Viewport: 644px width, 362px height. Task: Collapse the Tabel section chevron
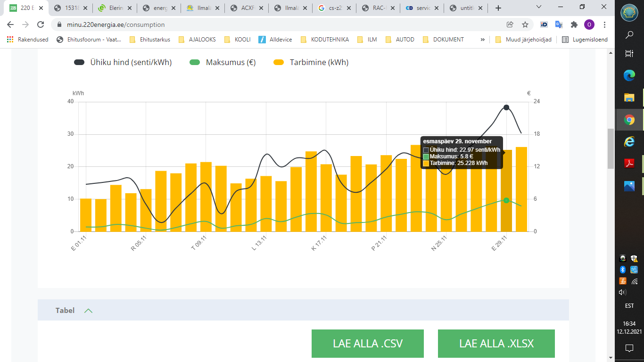point(88,310)
